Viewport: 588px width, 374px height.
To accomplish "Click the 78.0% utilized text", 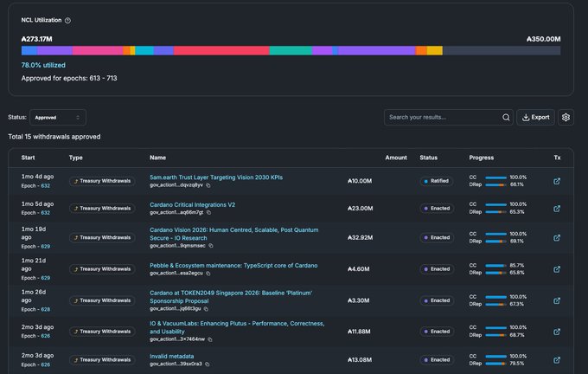I will click(x=43, y=65).
